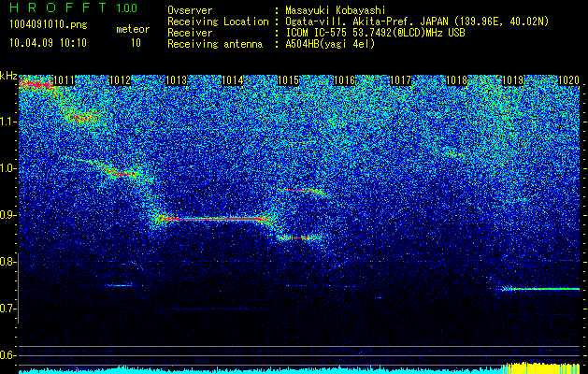This screenshot has width=588, height=374.
Task: Click the A504HB(yagi 4el) antenna text
Action: coord(330,44)
